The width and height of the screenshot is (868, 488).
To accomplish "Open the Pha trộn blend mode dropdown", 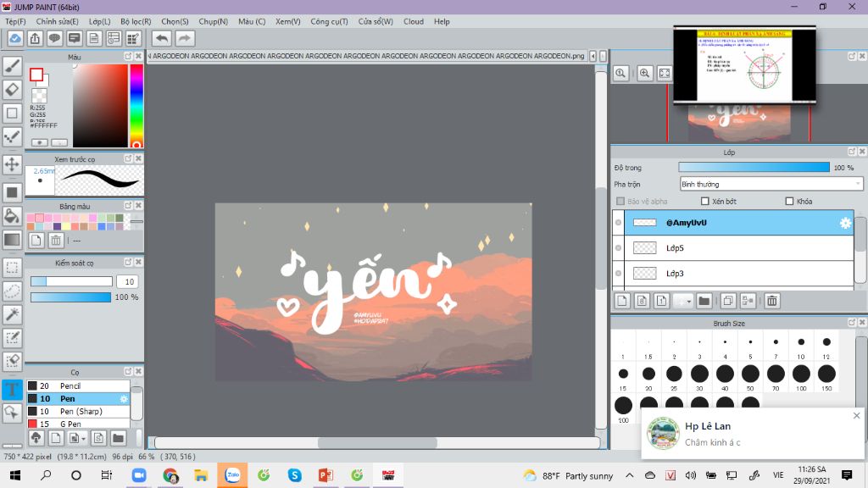I will 771,184.
